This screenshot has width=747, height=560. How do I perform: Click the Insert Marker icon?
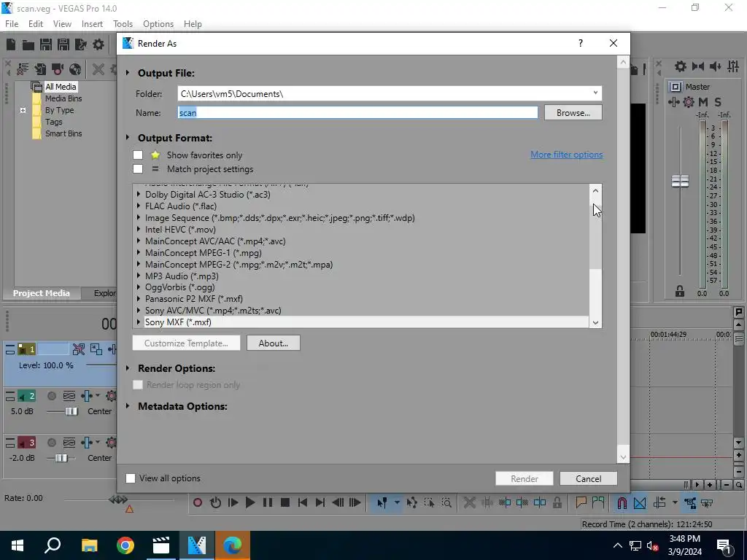[x=581, y=502]
